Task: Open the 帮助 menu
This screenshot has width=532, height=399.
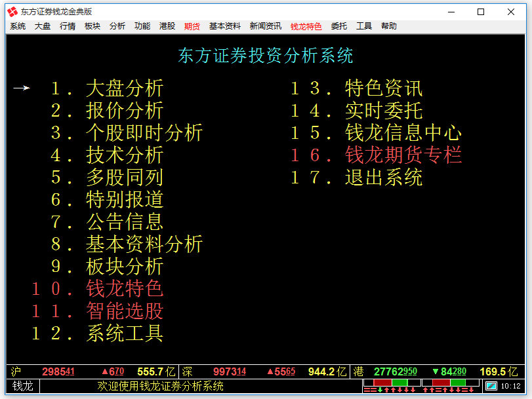Action: tap(389, 26)
